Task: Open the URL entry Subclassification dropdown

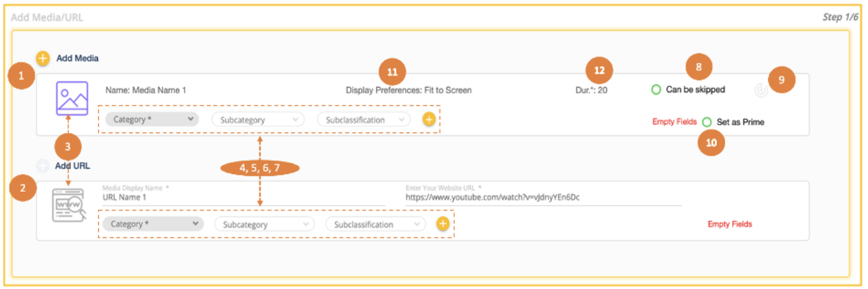Action: [x=375, y=224]
